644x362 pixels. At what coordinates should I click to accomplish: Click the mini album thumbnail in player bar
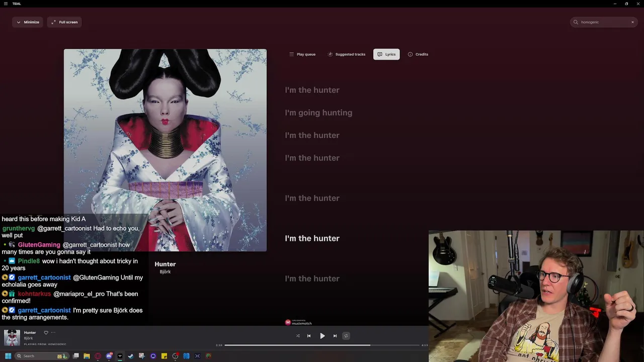point(12,338)
